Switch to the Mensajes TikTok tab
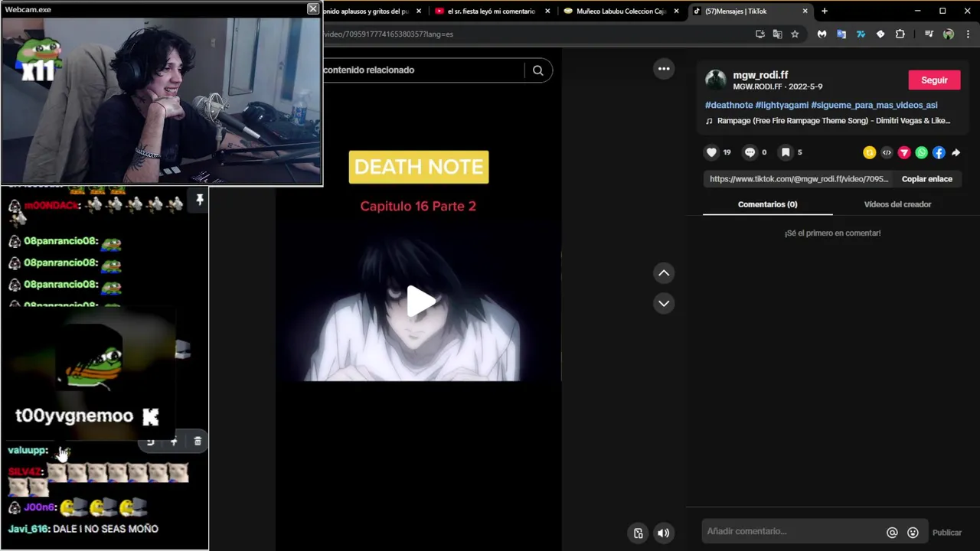 [750, 11]
